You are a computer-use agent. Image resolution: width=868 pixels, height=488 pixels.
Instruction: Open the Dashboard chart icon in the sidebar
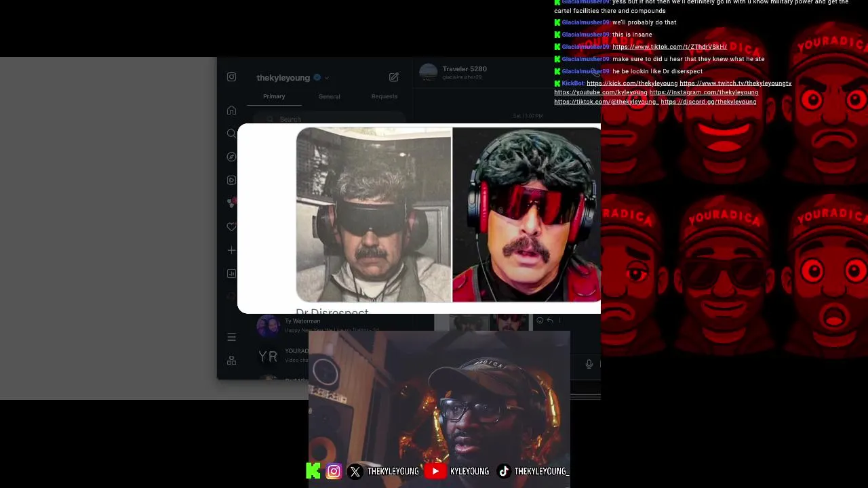tap(231, 274)
